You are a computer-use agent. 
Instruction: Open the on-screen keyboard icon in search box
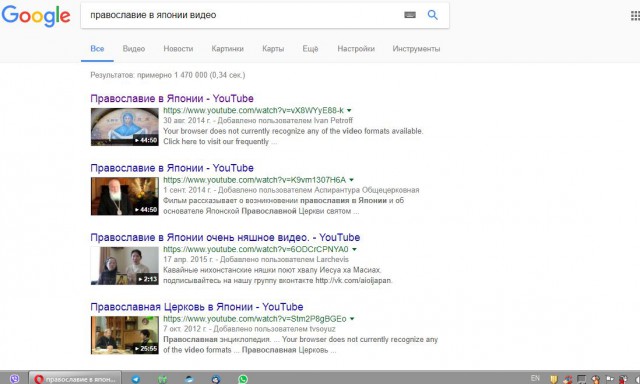click(410, 15)
